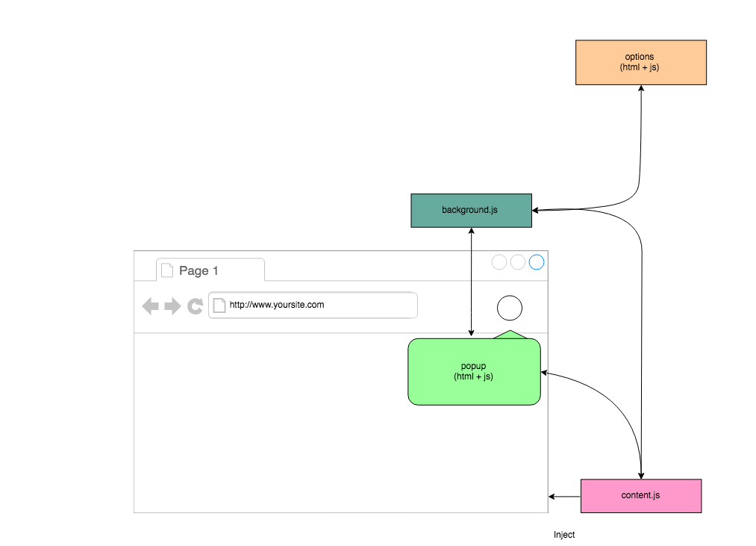This screenshot has height=546, width=756.
Task: Click the back arrow in mock browser
Action: click(151, 306)
